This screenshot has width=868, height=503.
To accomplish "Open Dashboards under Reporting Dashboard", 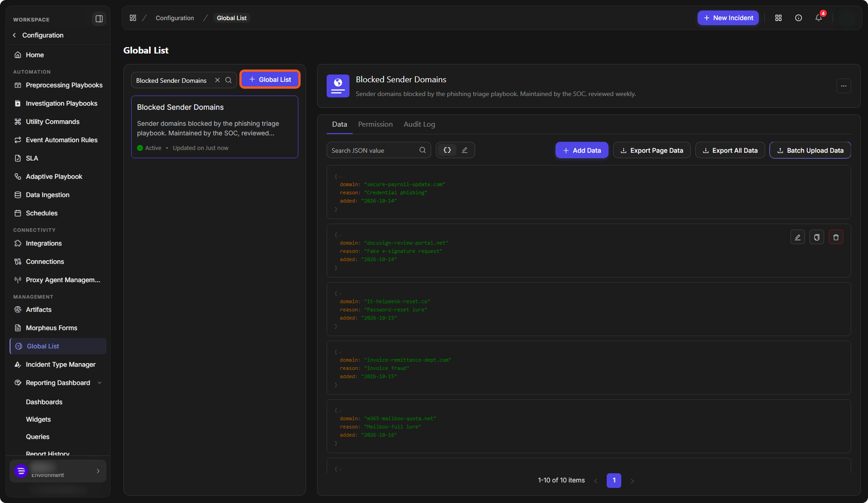I will click(44, 402).
